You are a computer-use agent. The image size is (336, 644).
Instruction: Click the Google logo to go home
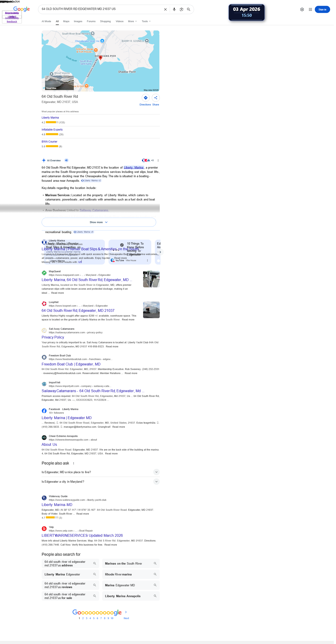[22, 9]
